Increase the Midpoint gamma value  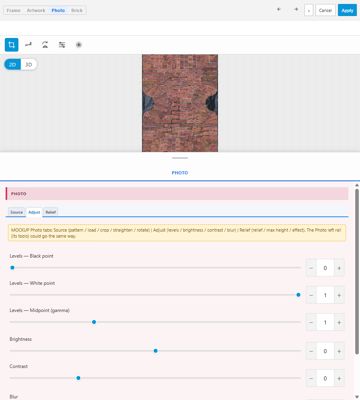coord(339,323)
